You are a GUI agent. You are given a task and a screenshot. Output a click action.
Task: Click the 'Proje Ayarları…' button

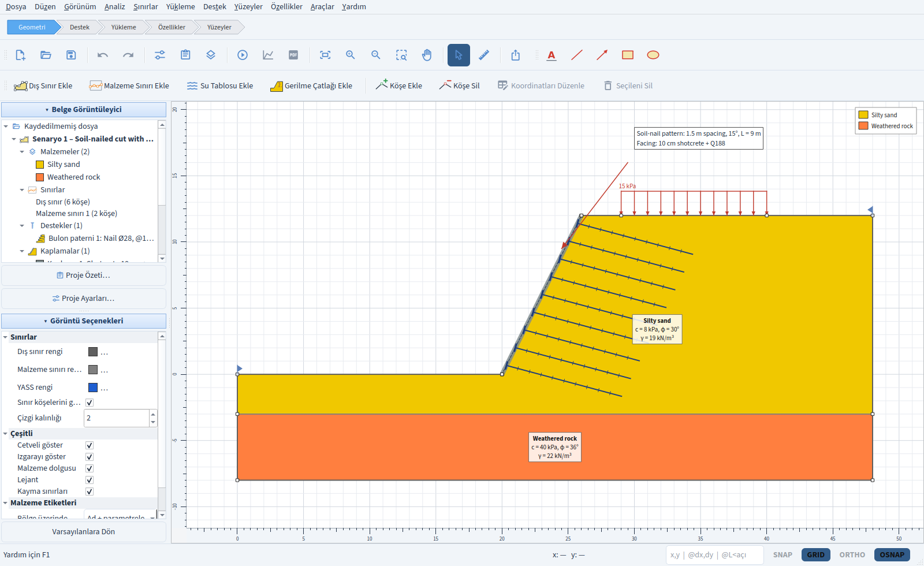click(x=84, y=299)
